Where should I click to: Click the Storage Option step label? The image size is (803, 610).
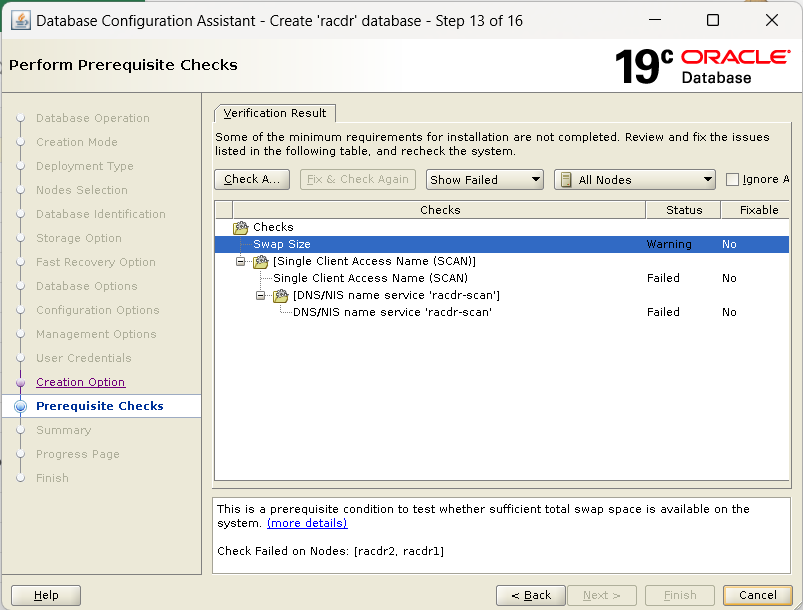coord(79,238)
